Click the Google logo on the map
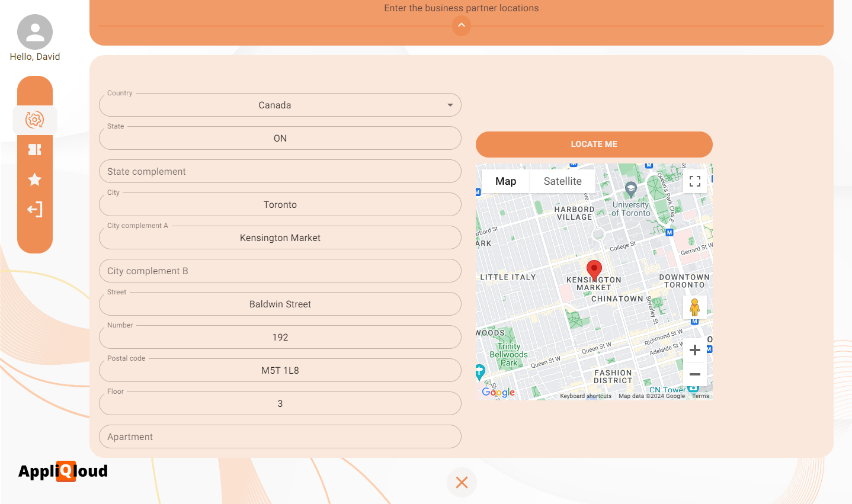The height and width of the screenshot is (504, 852). 498,392
